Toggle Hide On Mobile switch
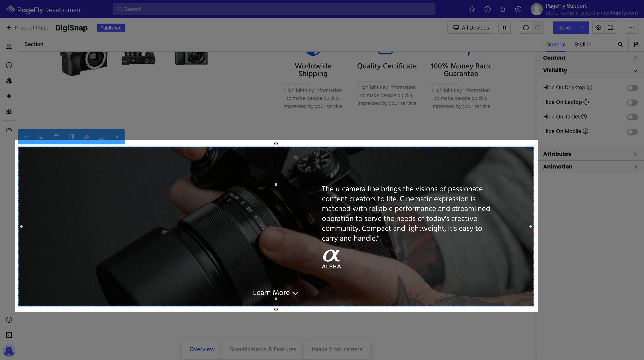Screen dimensions: 644x360 pos(632,132)
